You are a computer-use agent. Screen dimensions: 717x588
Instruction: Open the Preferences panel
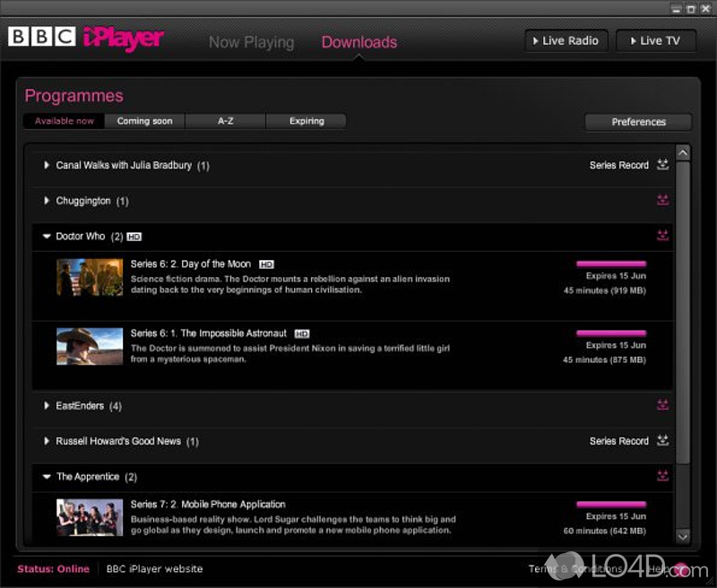tap(638, 122)
